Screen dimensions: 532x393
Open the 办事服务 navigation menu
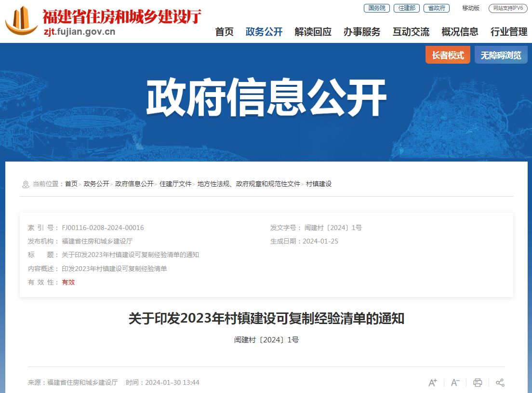coord(362,32)
